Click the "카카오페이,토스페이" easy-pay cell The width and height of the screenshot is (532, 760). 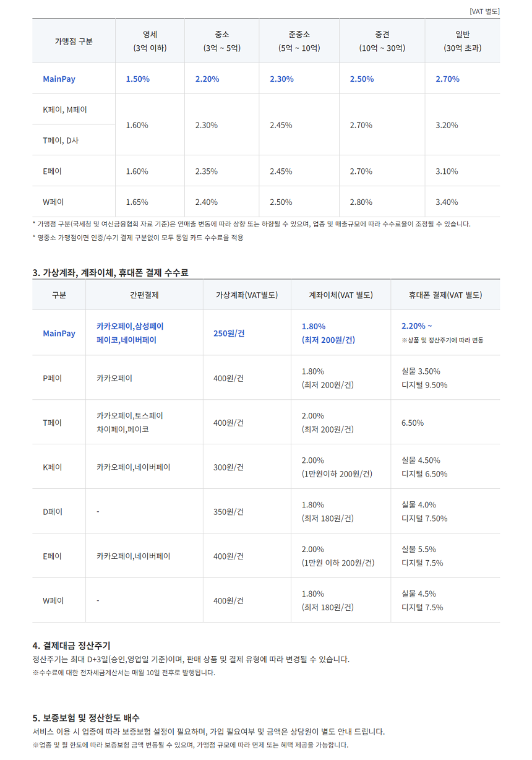[130, 416]
